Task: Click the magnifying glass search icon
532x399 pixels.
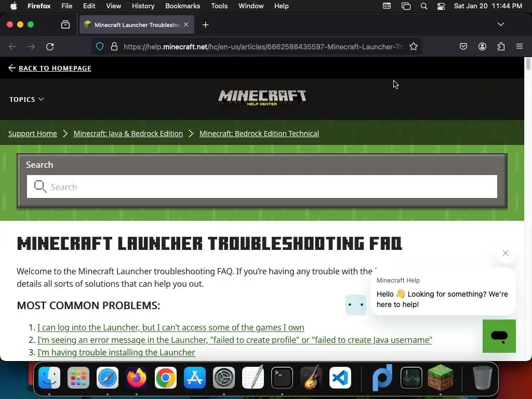Action: point(40,187)
